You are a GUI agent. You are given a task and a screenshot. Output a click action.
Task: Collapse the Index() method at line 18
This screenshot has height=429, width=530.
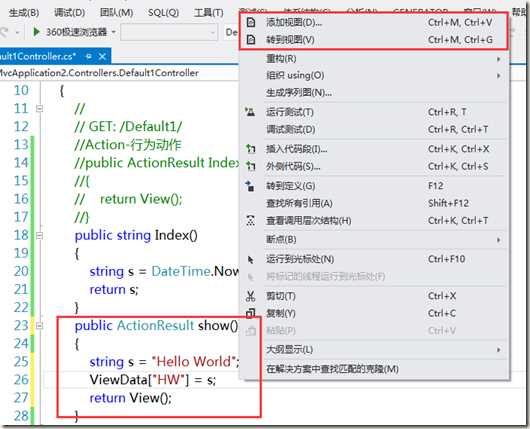[x=40, y=235]
